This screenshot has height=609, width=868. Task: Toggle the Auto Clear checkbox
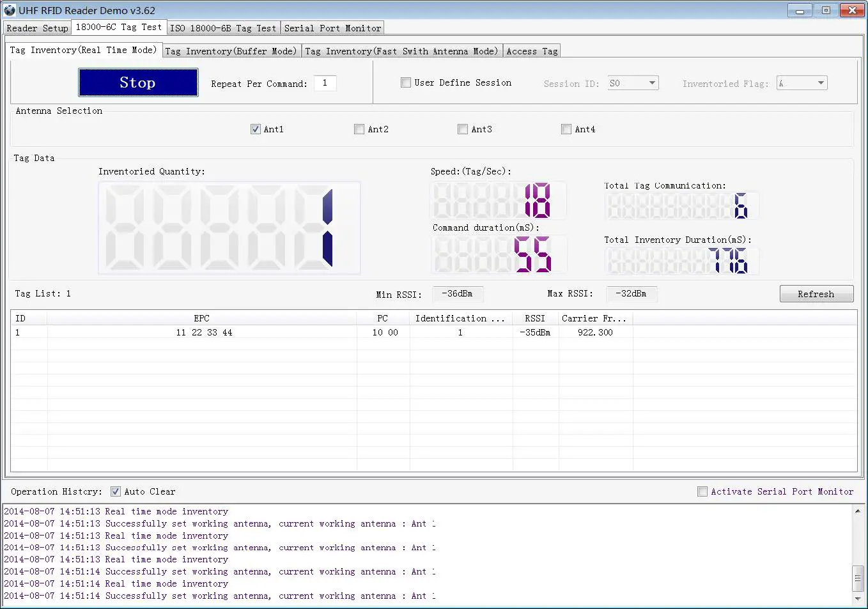pyautogui.click(x=116, y=491)
